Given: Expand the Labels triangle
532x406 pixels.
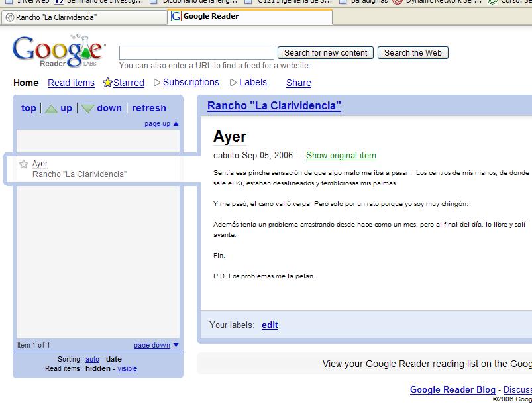Looking at the screenshot, I should [x=233, y=82].
